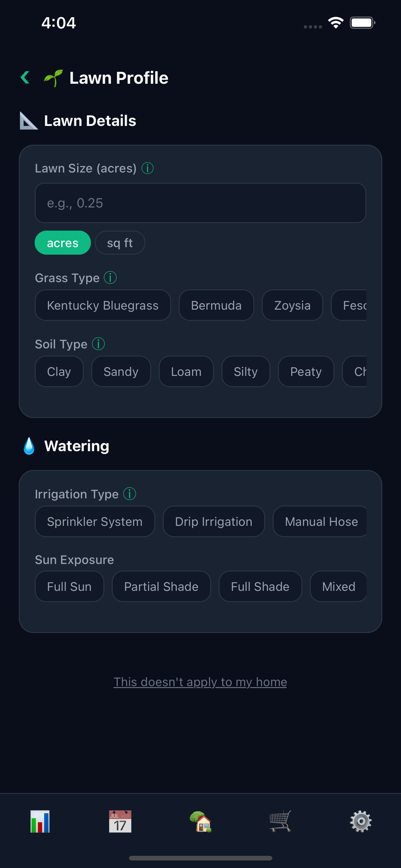
Task: Select acres as the unit
Action: click(63, 242)
